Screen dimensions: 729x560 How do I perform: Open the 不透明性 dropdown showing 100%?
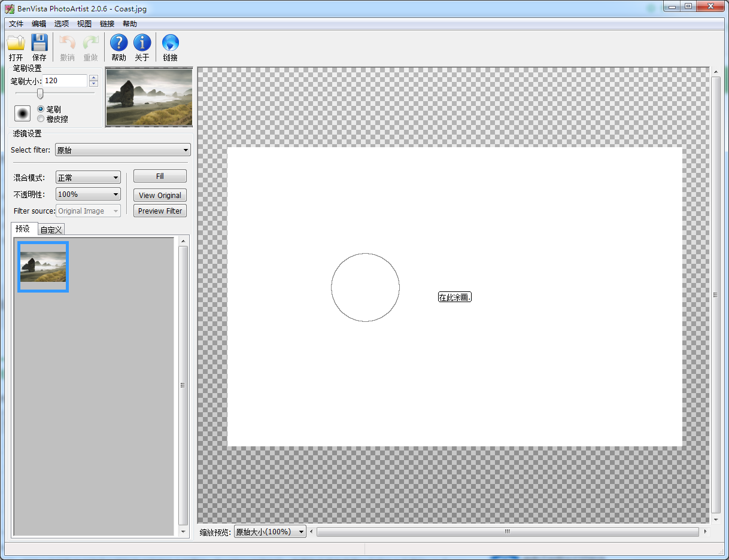coord(88,194)
